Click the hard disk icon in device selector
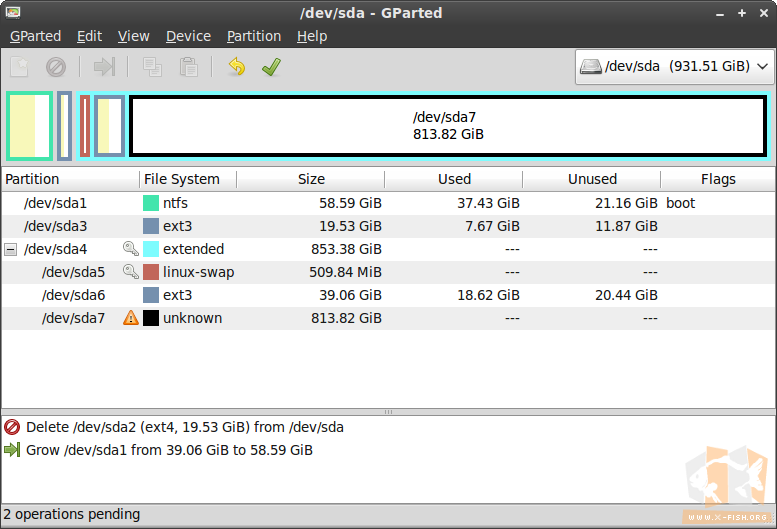This screenshot has height=529, width=777. pos(591,66)
